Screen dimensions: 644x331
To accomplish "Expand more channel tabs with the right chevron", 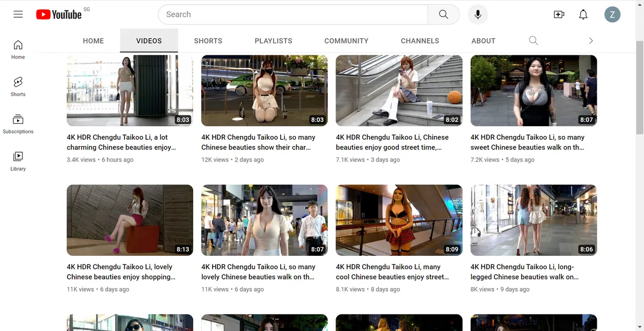I will pos(590,40).
